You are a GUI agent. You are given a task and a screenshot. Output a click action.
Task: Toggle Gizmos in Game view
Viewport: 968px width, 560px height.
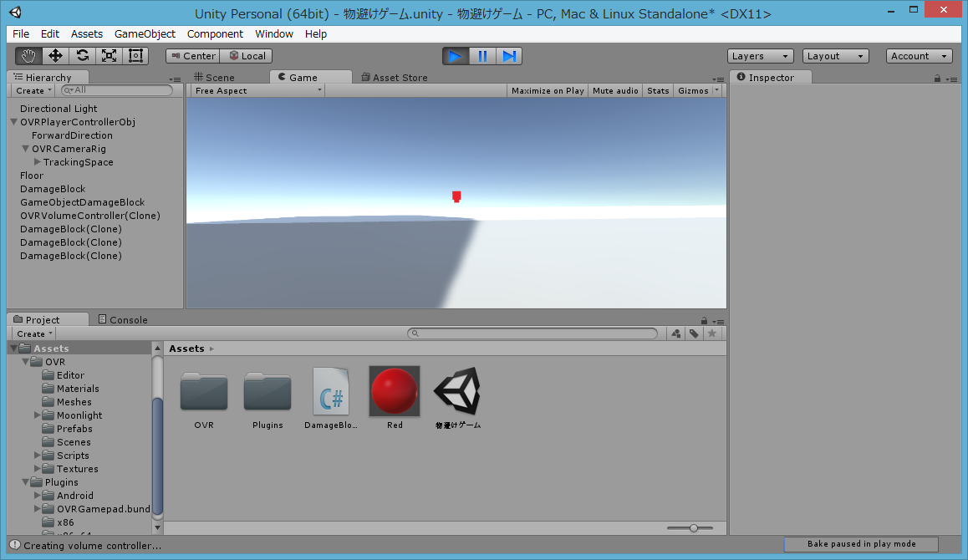click(693, 91)
